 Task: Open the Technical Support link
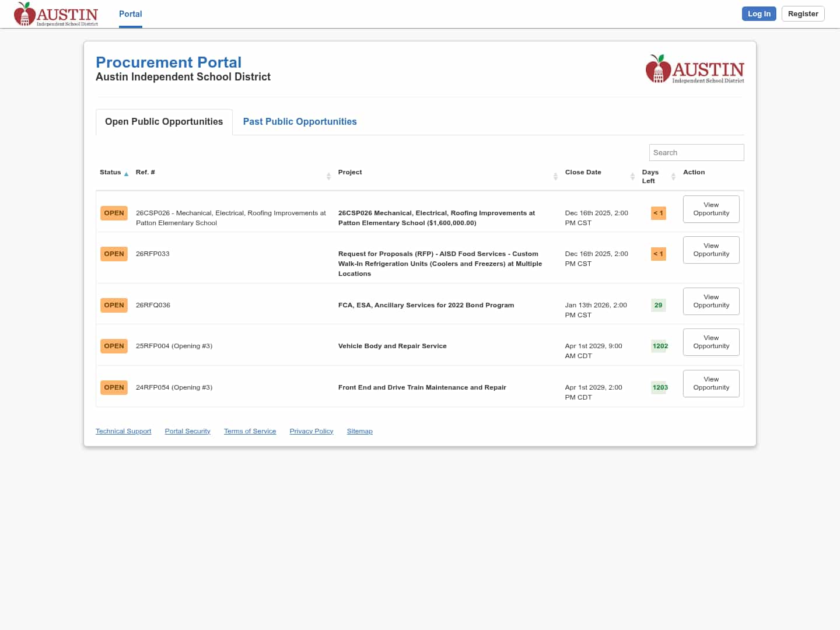click(123, 431)
